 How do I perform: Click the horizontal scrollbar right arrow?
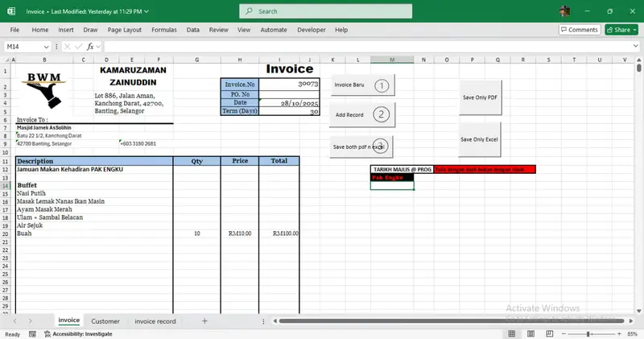tap(631, 321)
